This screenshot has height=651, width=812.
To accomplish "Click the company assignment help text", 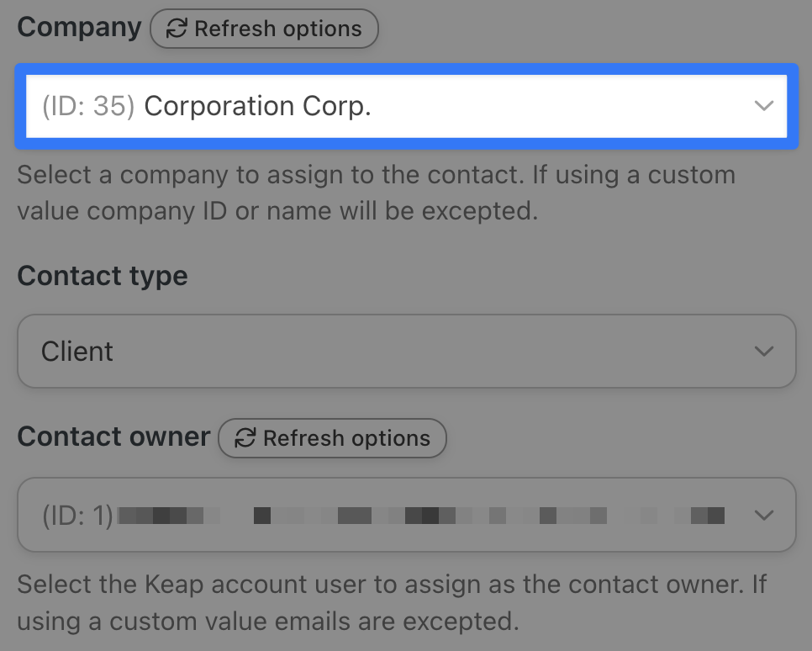I will 376,193.
